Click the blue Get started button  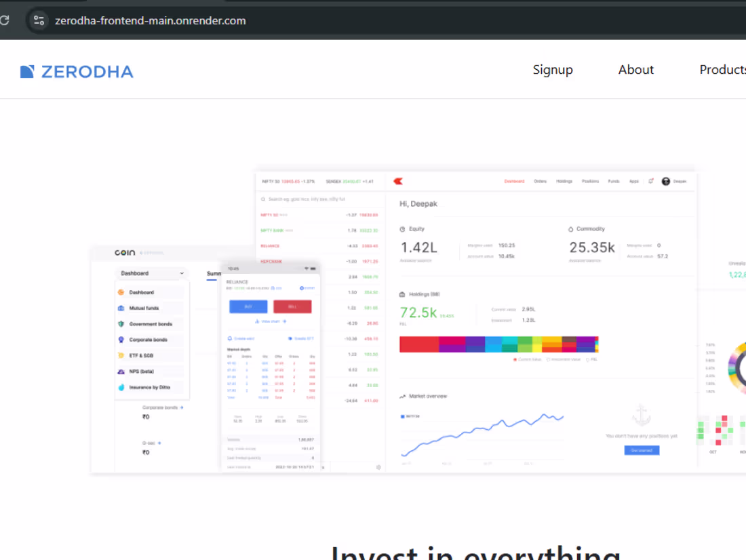[x=642, y=450]
